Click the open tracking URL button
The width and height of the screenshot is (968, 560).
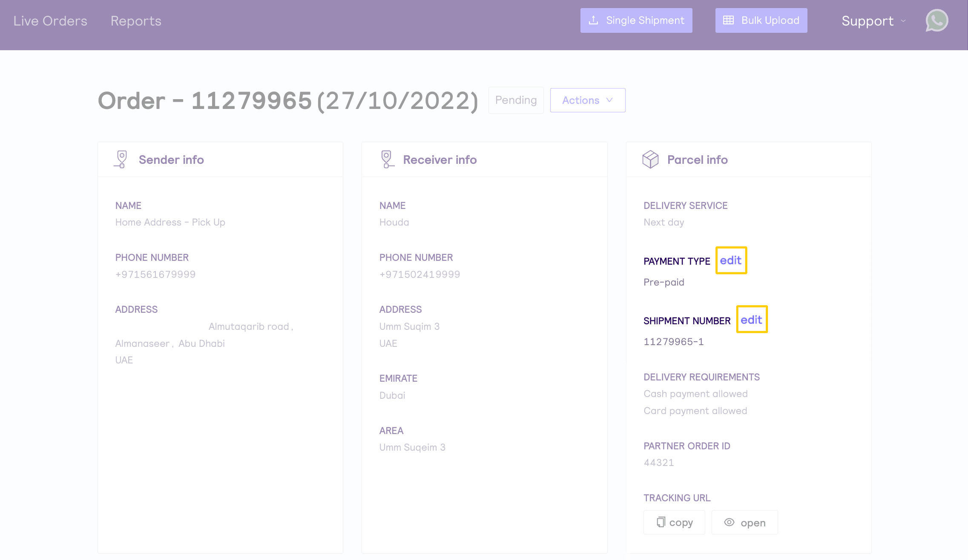click(744, 523)
